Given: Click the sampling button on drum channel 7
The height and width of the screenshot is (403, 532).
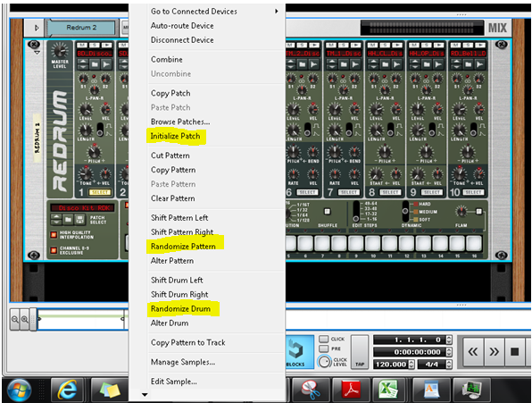Looking at the screenshot, I should tap(355, 64).
